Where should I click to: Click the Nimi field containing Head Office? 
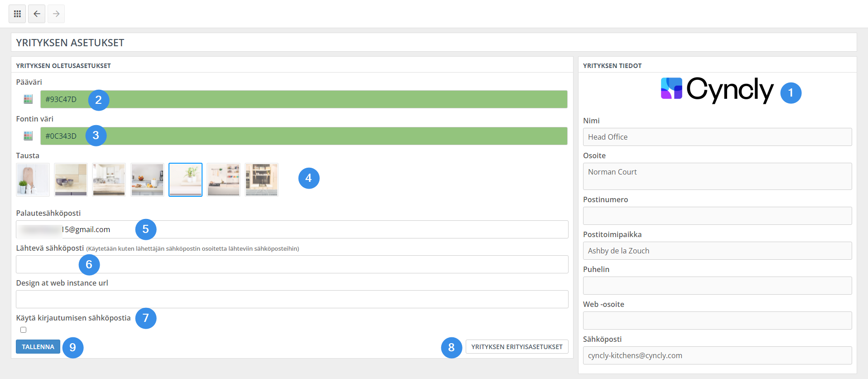pyautogui.click(x=717, y=137)
